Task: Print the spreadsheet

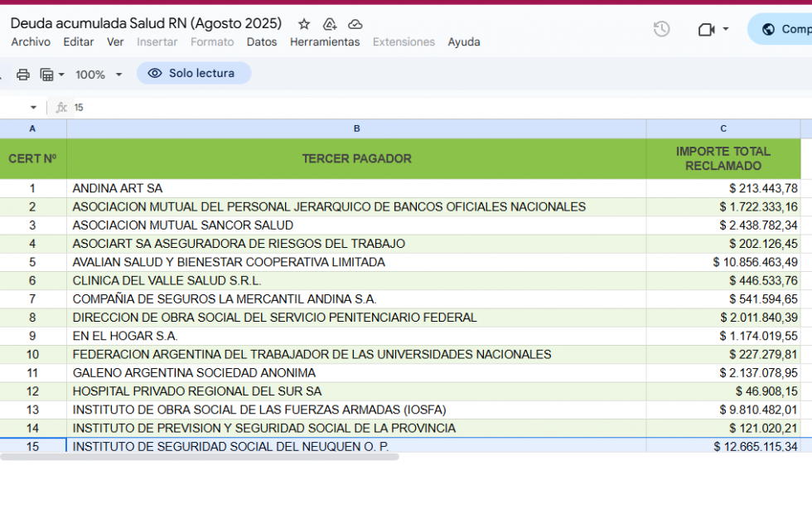Action: pyautogui.click(x=23, y=75)
